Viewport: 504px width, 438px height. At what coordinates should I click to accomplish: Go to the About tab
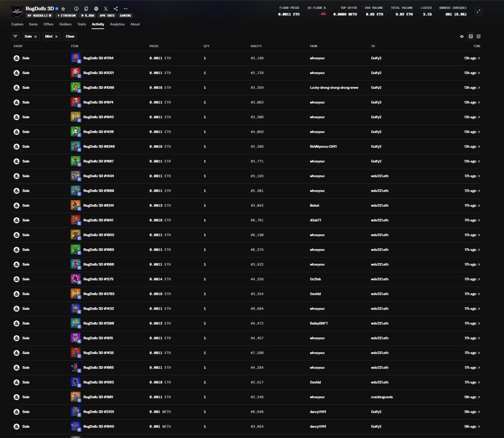point(135,24)
